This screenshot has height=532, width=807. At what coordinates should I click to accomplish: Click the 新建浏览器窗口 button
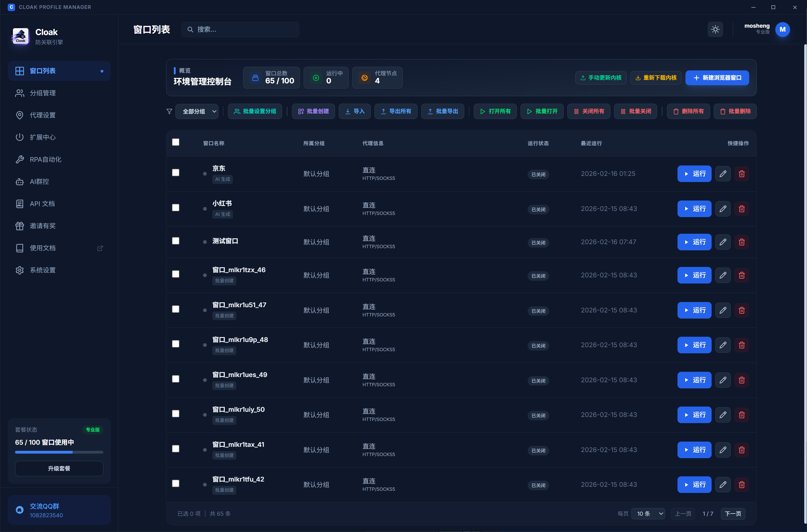pyautogui.click(x=717, y=78)
